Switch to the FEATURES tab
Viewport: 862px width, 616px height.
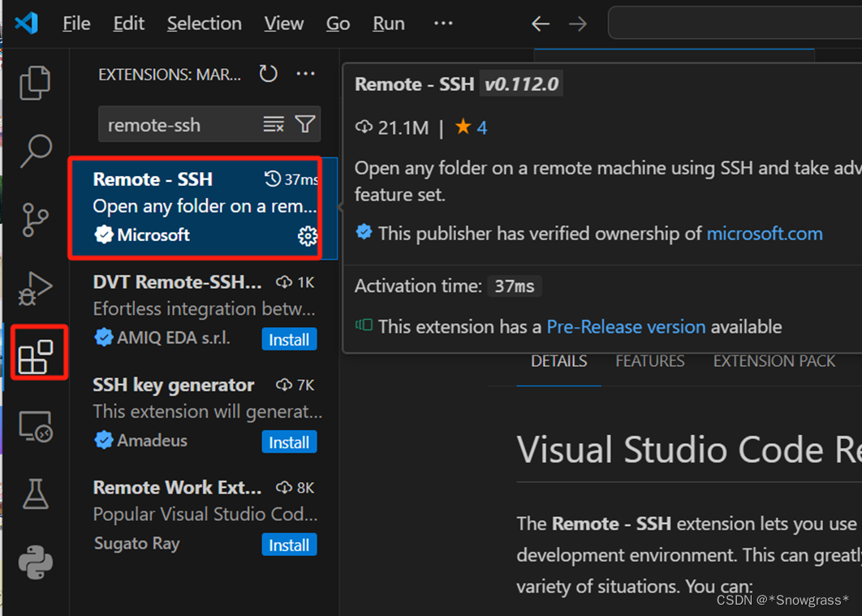point(650,361)
